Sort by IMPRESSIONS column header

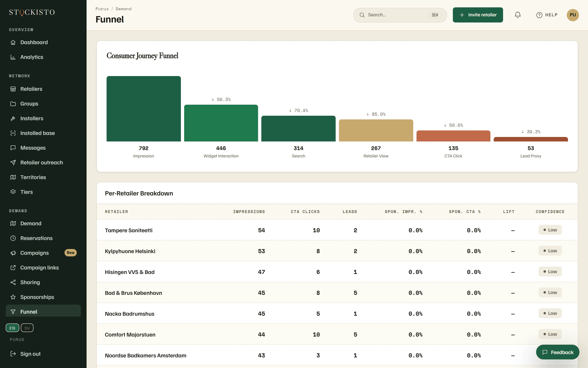coord(249,212)
